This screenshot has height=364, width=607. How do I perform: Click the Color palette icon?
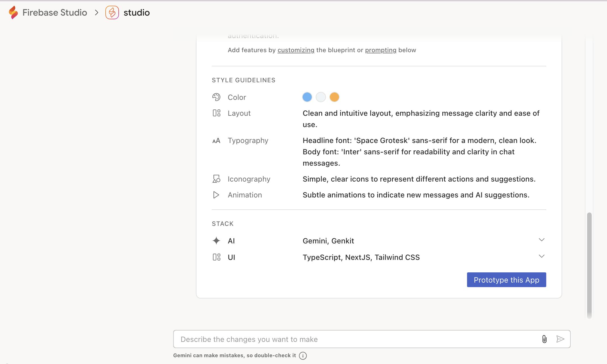coord(216,97)
